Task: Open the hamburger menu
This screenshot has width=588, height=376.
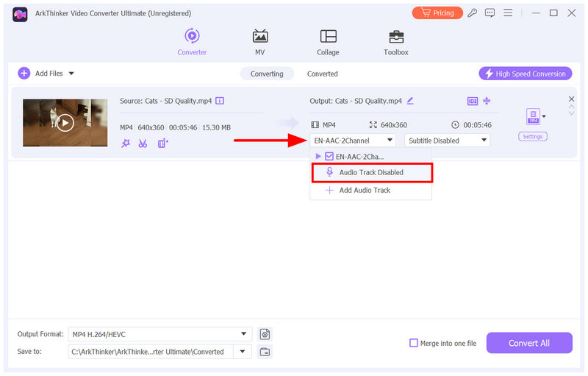Action: tap(508, 13)
